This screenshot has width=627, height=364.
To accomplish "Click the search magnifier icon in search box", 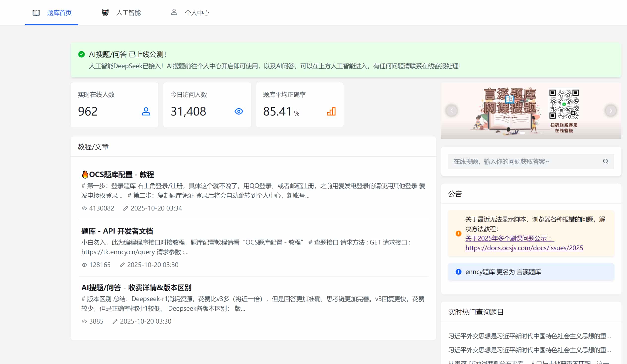I will [x=605, y=161].
